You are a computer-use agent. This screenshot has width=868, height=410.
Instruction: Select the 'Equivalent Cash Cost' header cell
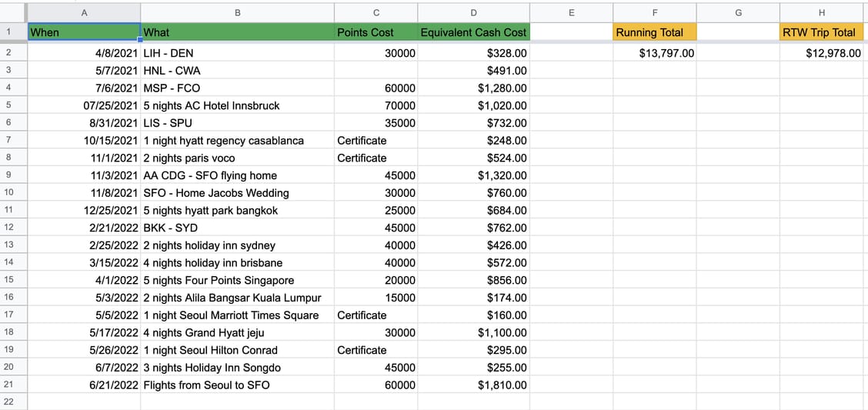coord(473,32)
